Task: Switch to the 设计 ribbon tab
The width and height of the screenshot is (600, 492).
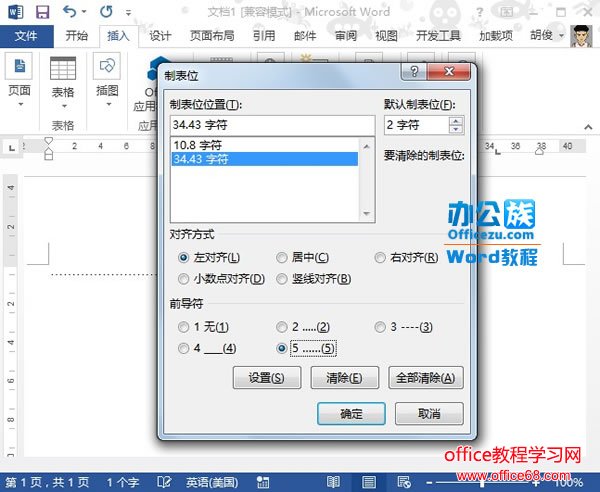Action: point(160,36)
